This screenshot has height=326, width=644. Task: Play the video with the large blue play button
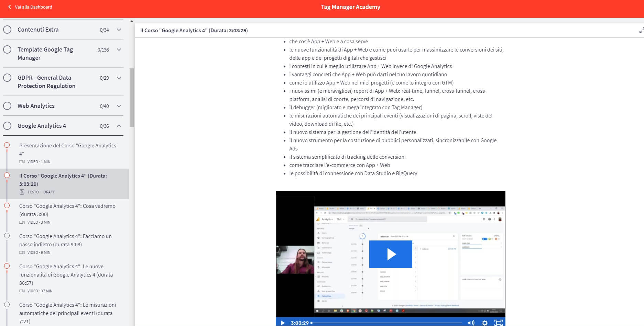391,254
